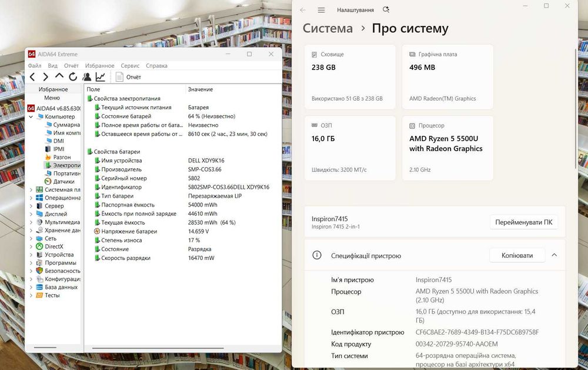Select the Тесты tree item
Screen dimensions: 588x370
click(48, 295)
